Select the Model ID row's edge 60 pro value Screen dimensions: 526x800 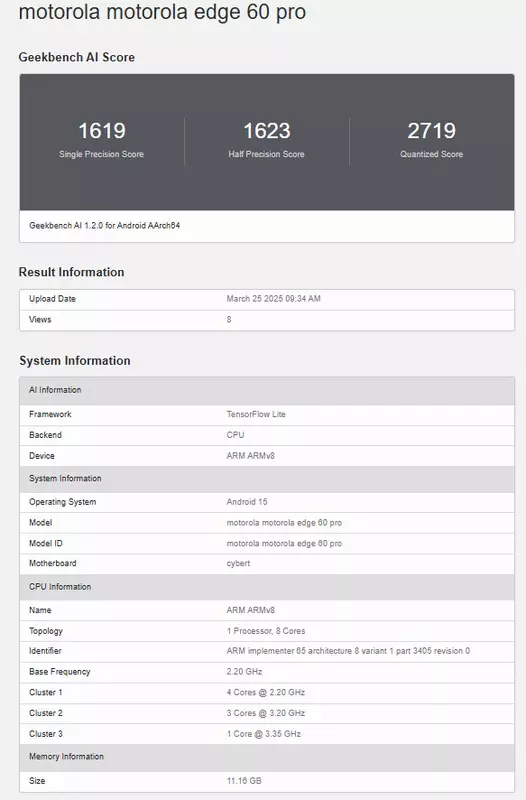click(x=284, y=544)
